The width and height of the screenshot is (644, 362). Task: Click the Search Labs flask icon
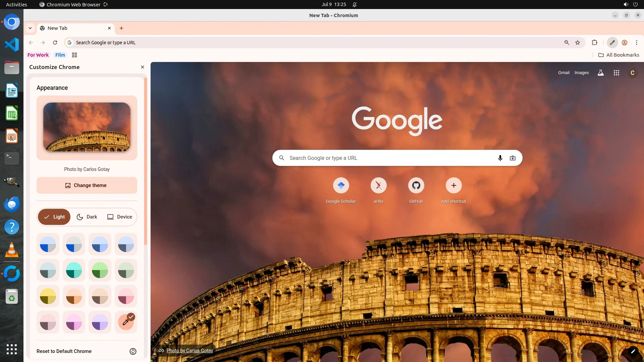pos(600,73)
